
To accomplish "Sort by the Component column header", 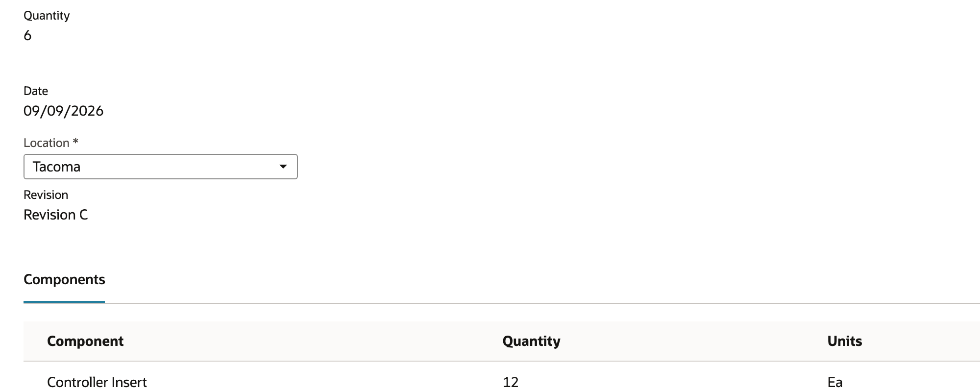I will tap(85, 341).
